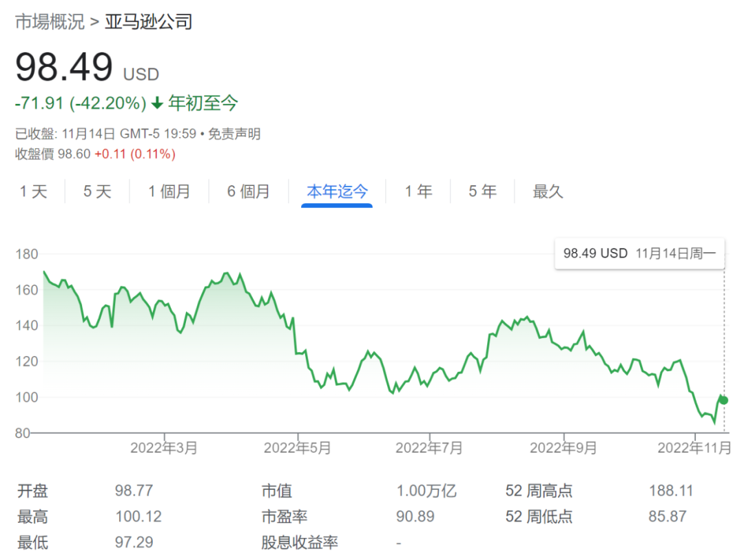The width and height of the screenshot is (744, 560).
Task: Click the -71.91 (-42.20%) change value
Action: 81,103
